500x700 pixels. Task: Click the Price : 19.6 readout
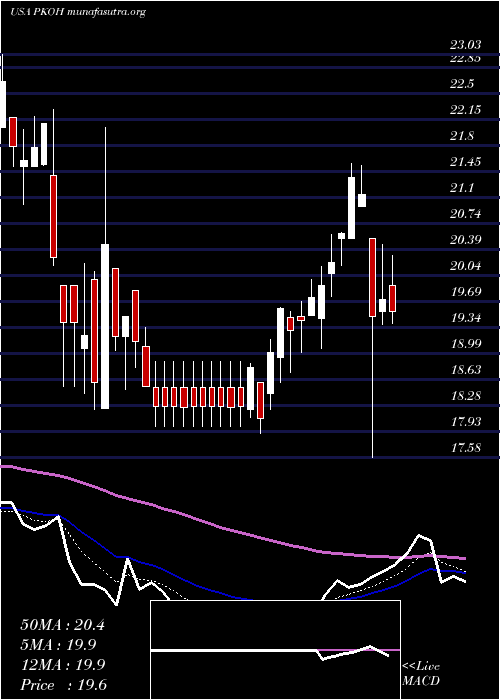click(x=63, y=685)
